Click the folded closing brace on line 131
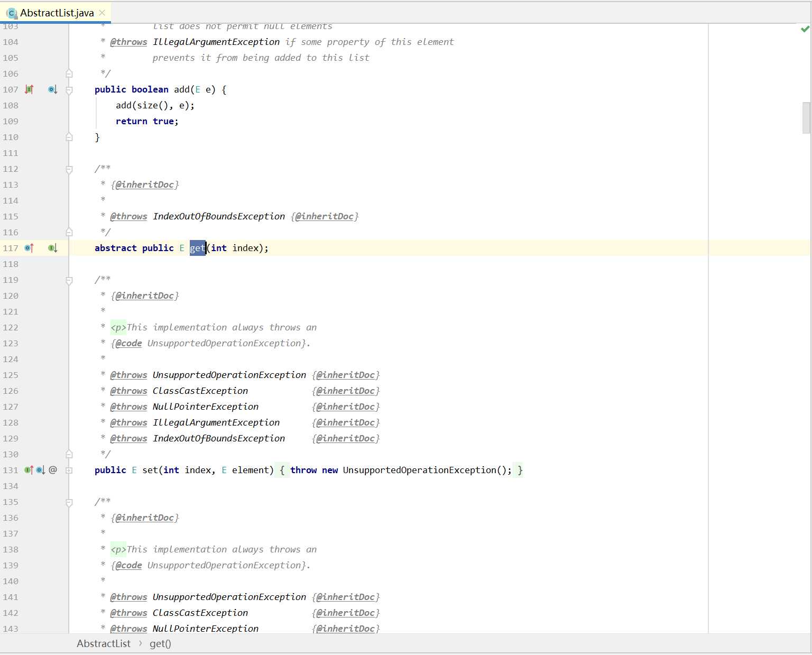This screenshot has height=655, width=812. (x=520, y=470)
